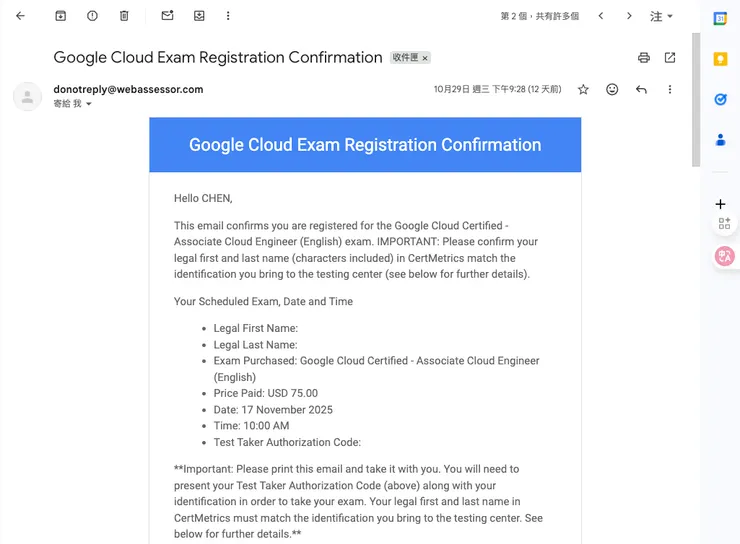This screenshot has width=740, height=544.
Task: Open more message options beside reply
Action: [670, 89]
